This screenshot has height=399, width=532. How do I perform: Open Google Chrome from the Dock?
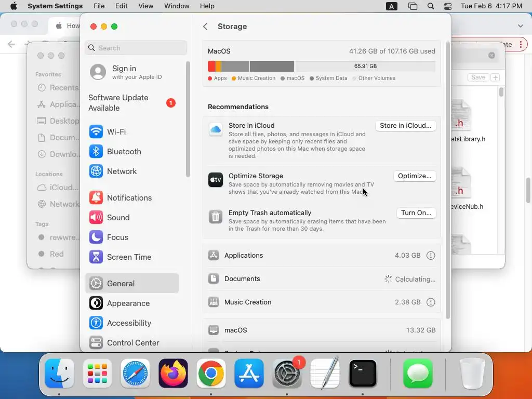coord(211,374)
